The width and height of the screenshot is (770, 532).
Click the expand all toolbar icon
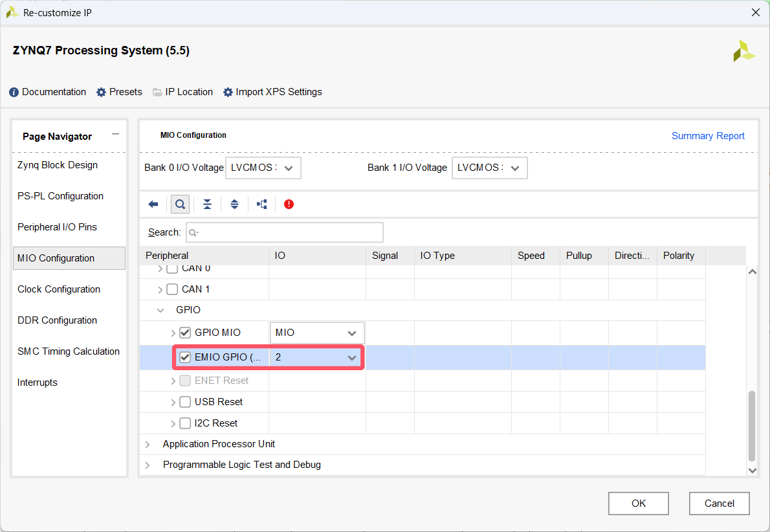point(234,205)
